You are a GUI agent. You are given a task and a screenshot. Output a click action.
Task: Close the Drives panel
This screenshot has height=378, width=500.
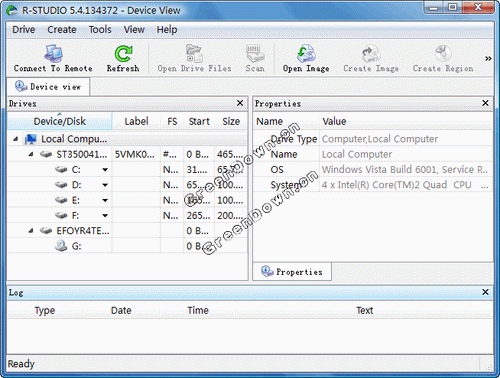240,103
